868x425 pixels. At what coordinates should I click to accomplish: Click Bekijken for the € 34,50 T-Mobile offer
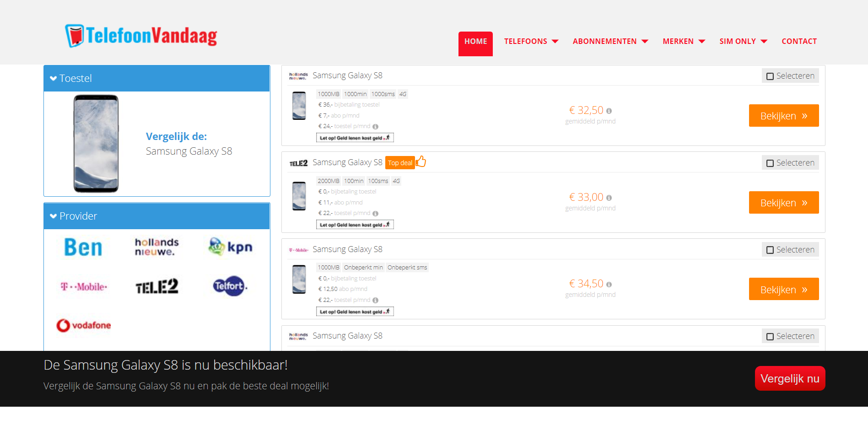784,289
